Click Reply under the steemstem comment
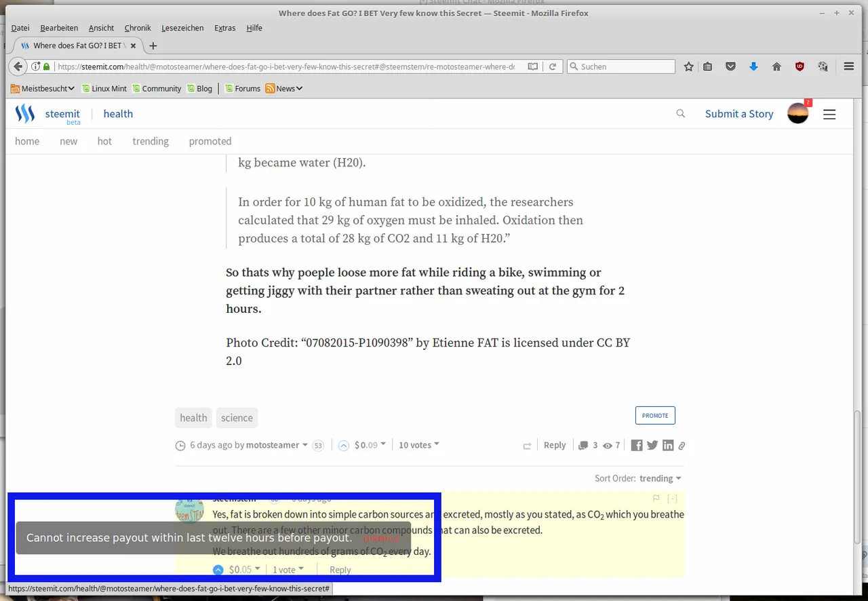868x601 pixels. [x=340, y=570]
